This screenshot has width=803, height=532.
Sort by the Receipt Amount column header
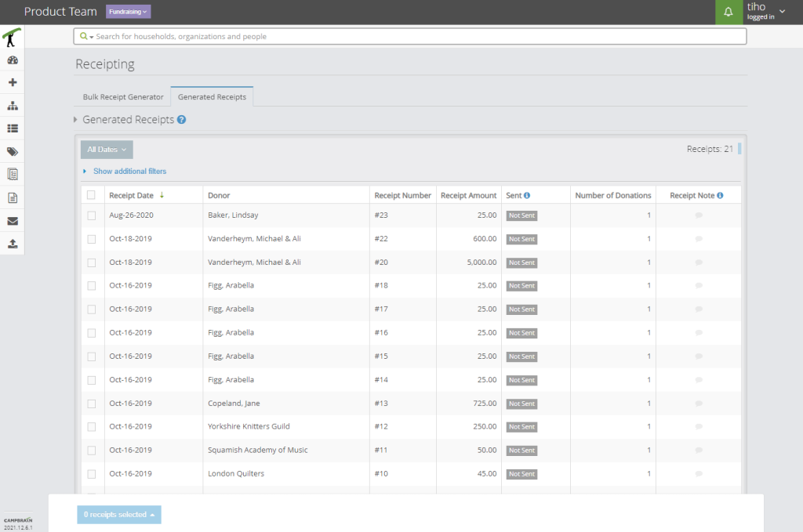coord(469,195)
